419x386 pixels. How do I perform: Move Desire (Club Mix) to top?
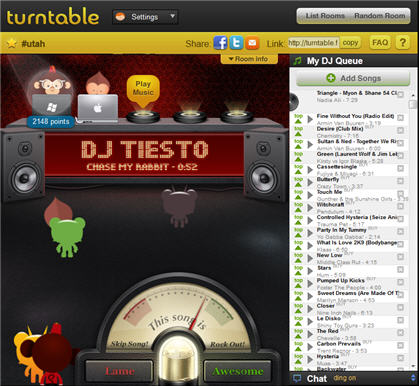[298, 131]
